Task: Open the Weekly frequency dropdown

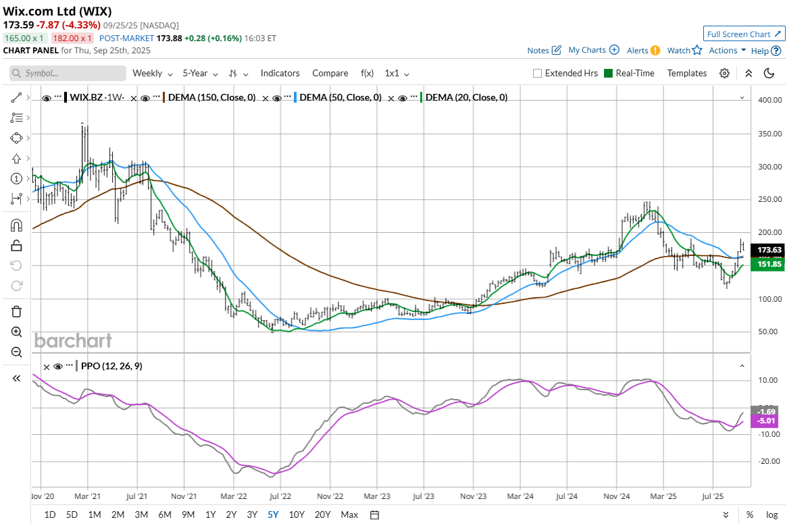Action: [x=151, y=73]
